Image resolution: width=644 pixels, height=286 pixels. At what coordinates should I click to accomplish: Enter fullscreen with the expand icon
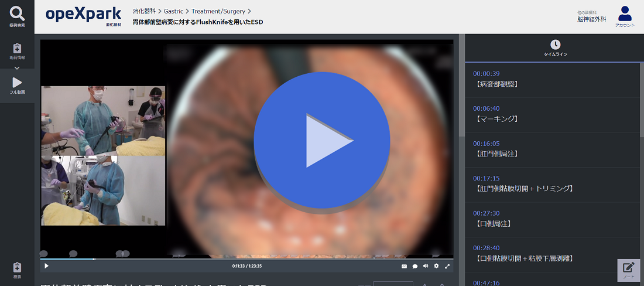point(447,266)
